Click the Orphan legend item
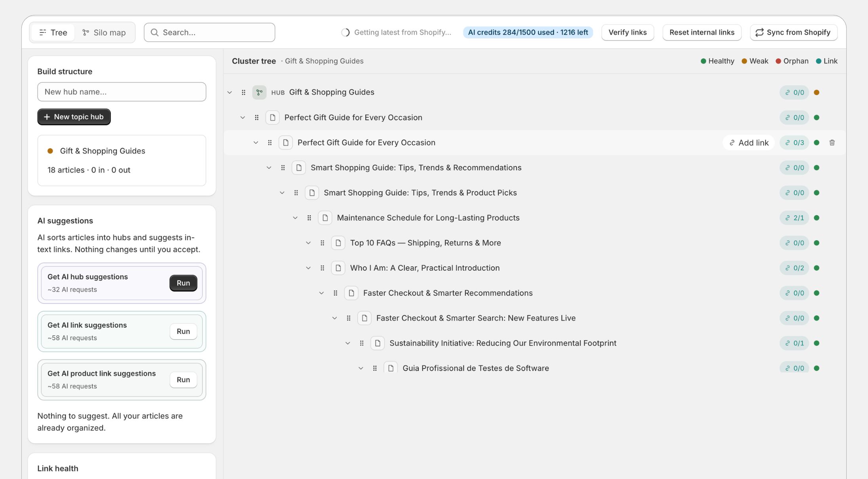 coord(792,61)
